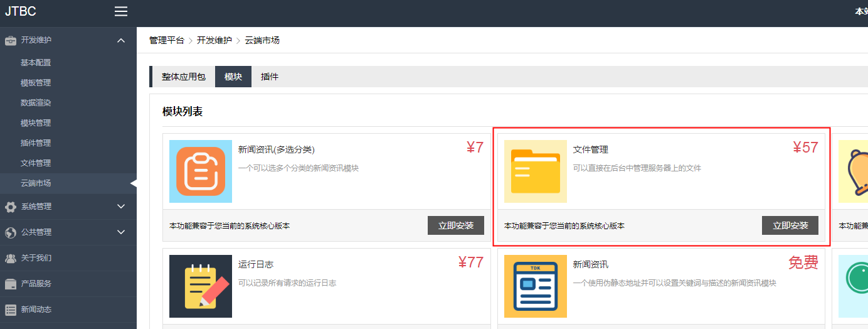The height and width of the screenshot is (329, 868).
Task: Click the ¥7 price label
Action: click(x=475, y=148)
